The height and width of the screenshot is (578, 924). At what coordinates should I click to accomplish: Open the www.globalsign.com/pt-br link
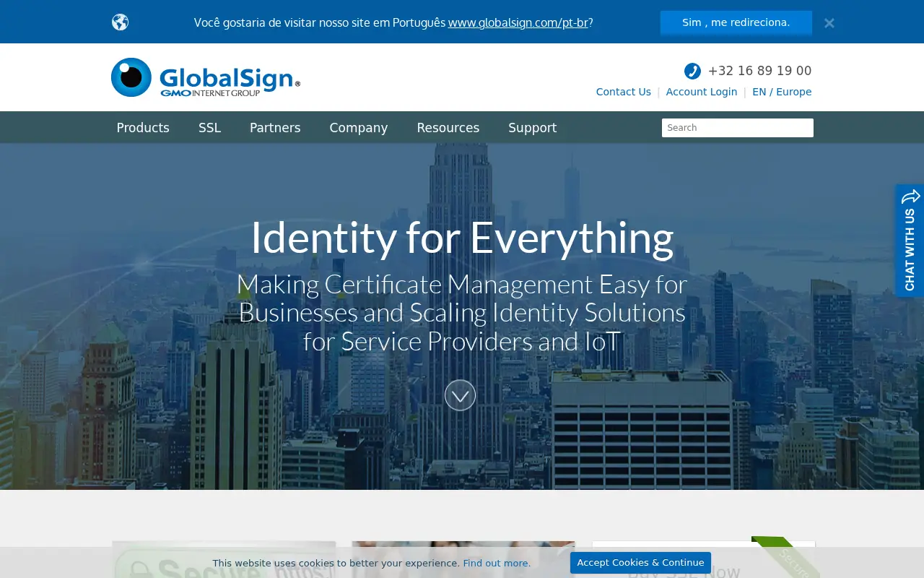518,22
